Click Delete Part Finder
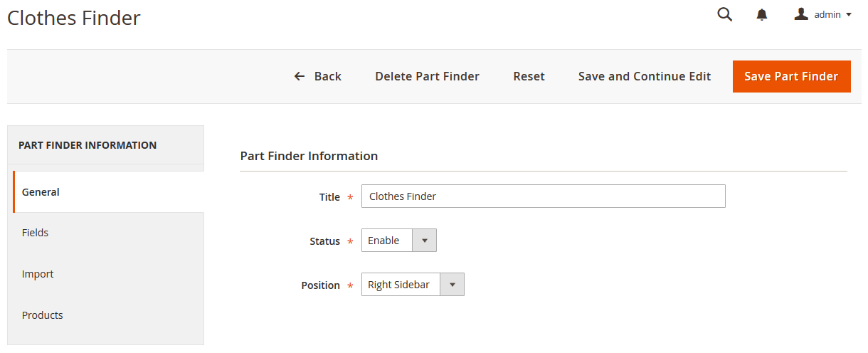 (x=427, y=76)
